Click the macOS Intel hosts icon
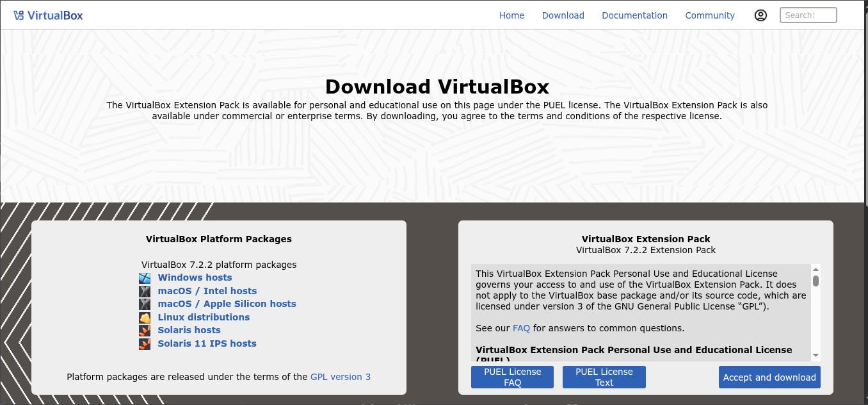 pos(145,291)
